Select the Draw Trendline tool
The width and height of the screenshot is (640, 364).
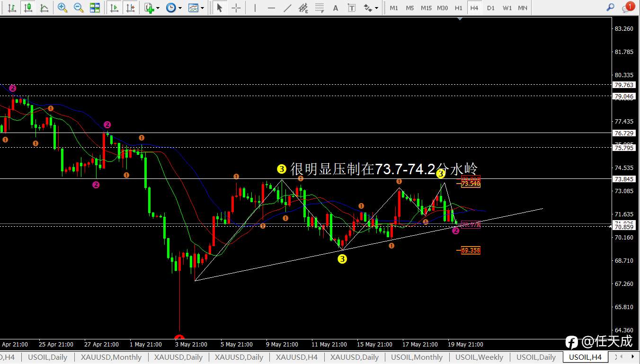tap(287, 8)
